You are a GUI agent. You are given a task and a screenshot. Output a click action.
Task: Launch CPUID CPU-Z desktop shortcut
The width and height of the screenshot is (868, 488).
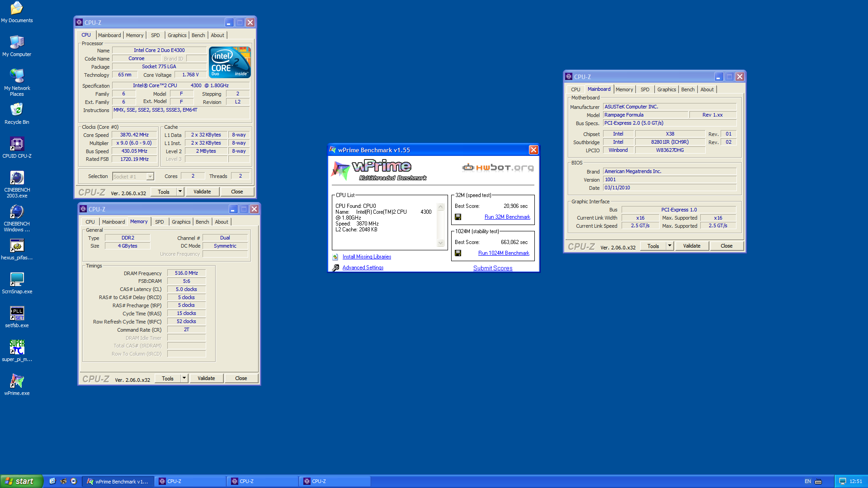click(x=17, y=148)
